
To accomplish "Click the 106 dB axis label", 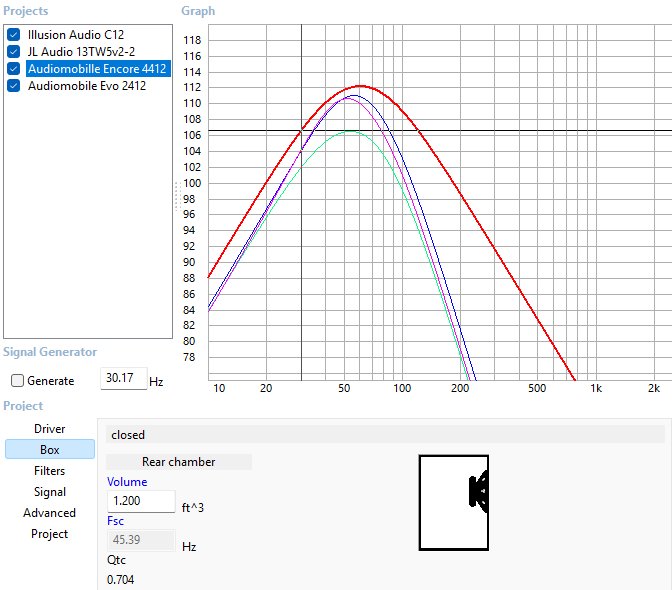I will click(x=192, y=135).
